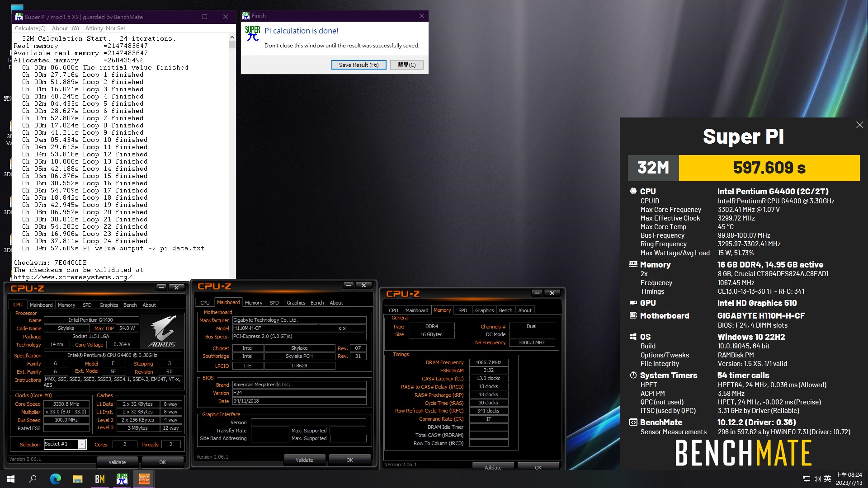Select SPD tab in Memory window
Viewport: 868px width, 488px height.
click(463, 310)
